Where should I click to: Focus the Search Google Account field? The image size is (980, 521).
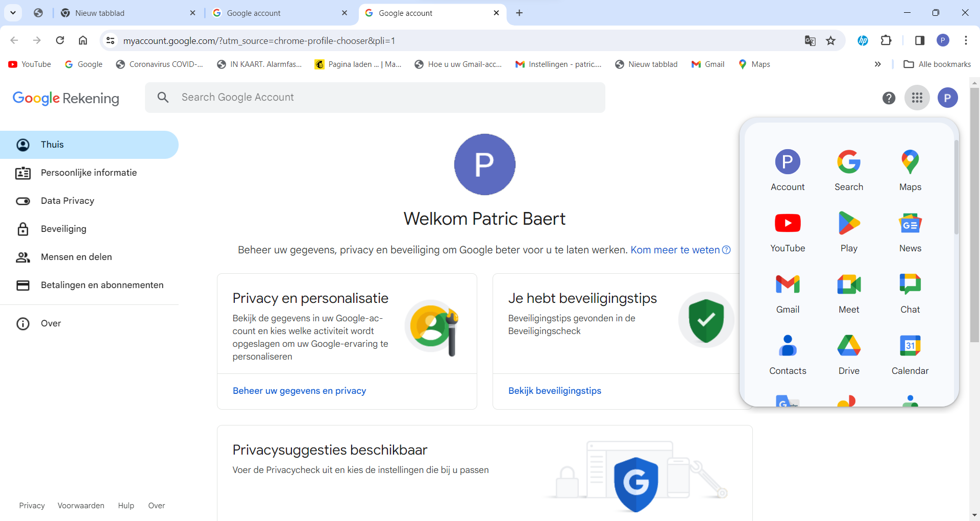click(x=375, y=98)
